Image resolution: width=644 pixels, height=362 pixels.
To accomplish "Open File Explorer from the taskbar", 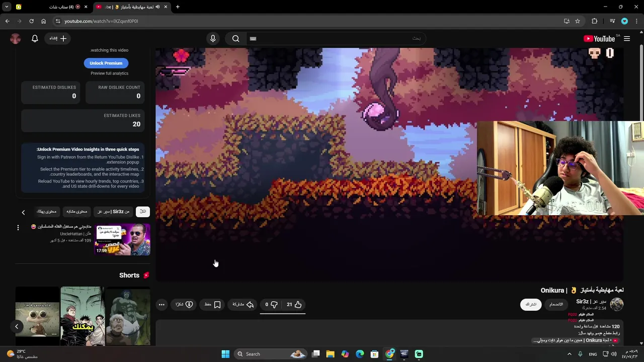I will click(x=330, y=354).
